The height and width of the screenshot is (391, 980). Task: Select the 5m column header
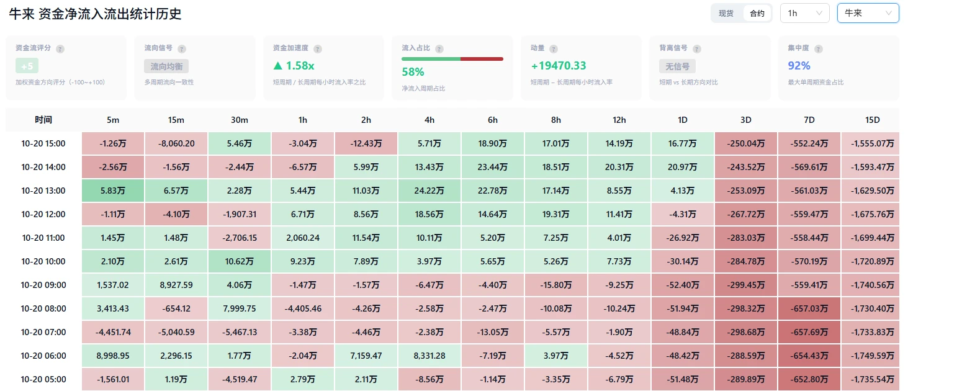pyautogui.click(x=113, y=120)
